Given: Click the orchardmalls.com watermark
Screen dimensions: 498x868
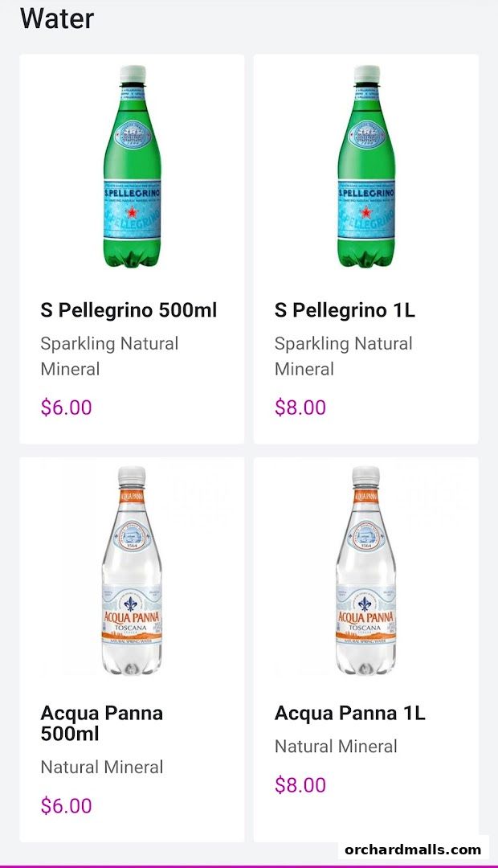Looking at the screenshot, I should (x=414, y=850).
